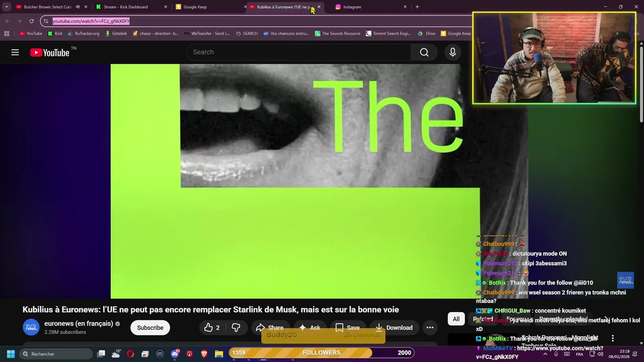This screenshot has height=362, width=644.
Task: Open the three-dot menu on the related video
Action: coord(612,338)
